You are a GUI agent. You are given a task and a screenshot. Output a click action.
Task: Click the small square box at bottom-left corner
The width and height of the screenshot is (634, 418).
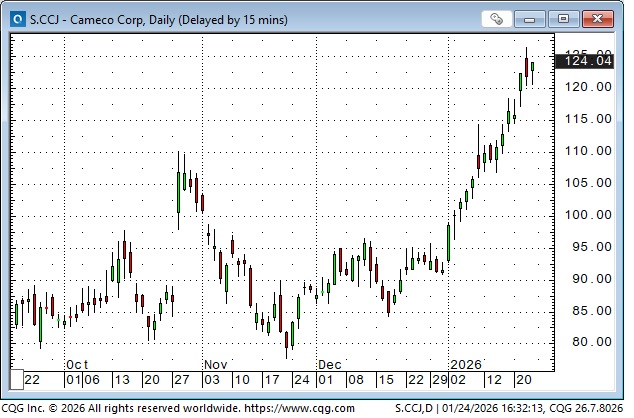[16, 380]
